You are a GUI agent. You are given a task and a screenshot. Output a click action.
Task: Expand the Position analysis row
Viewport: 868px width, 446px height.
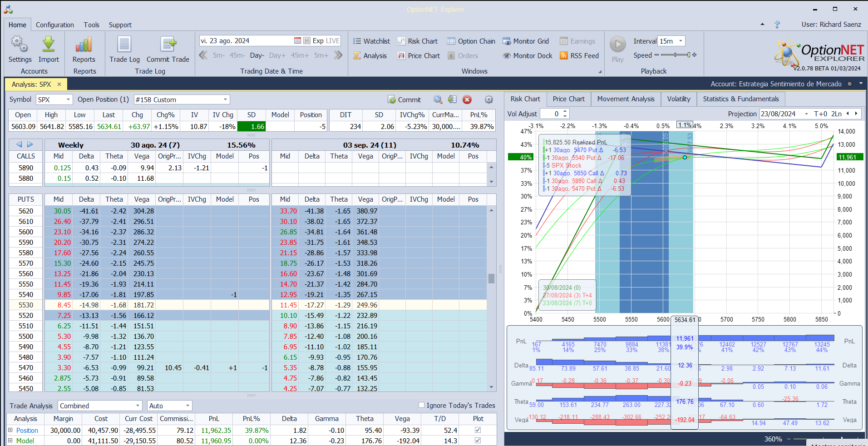10,430
